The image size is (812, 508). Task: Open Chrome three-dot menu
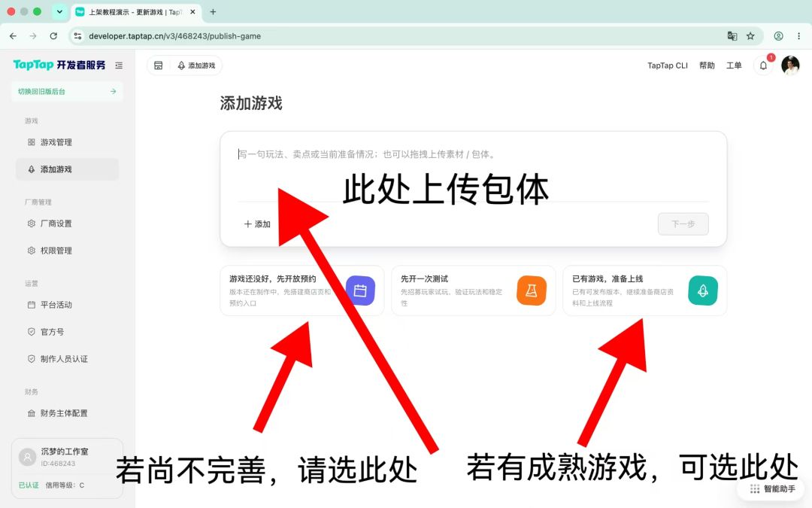(x=799, y=36)
